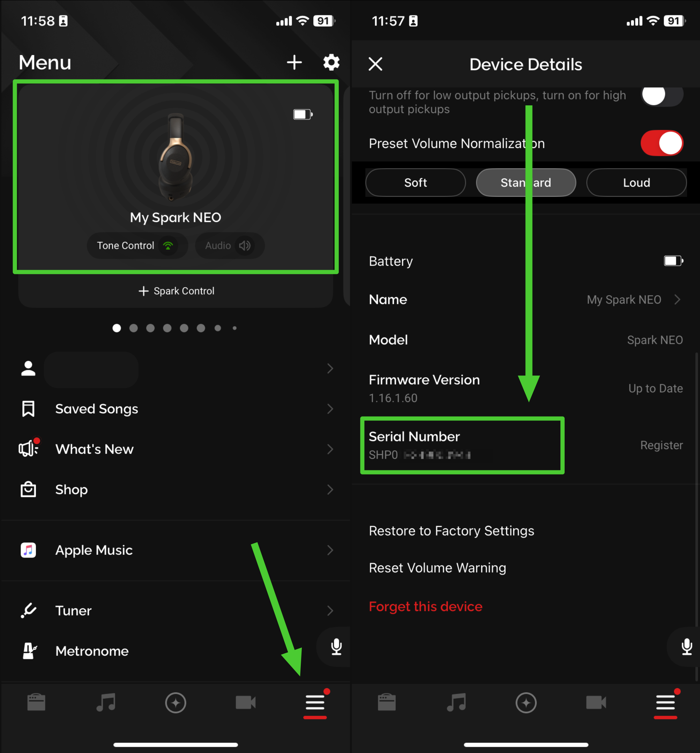The image size is (700, 753).
Task: Add Spark Control device
Action: pos(176,291)
